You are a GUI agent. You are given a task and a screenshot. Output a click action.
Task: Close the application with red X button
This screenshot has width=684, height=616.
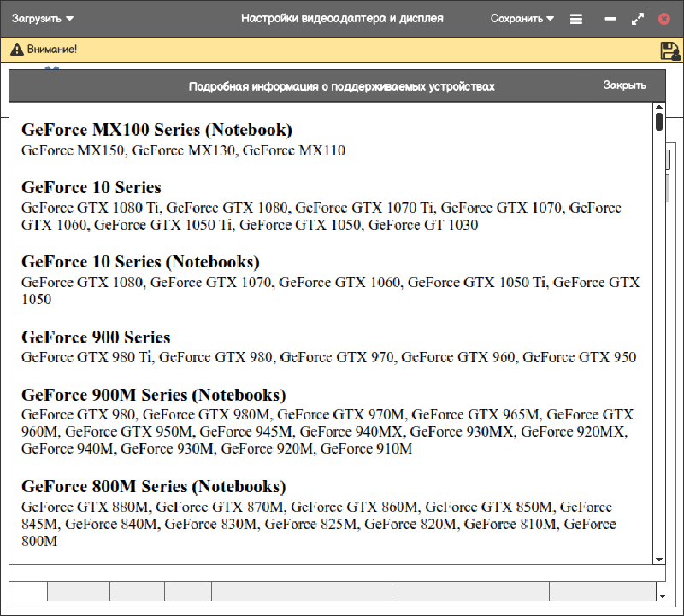click(x=664, y=18)
